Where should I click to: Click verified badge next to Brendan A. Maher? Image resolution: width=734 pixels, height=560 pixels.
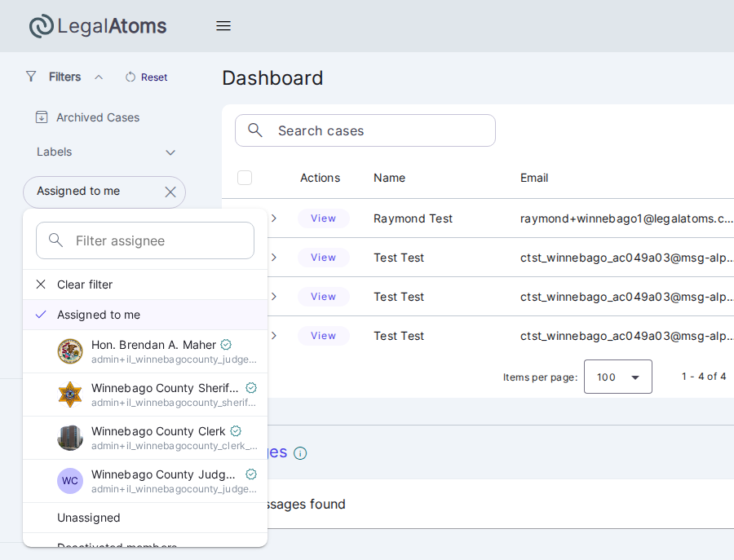point(226,345)
